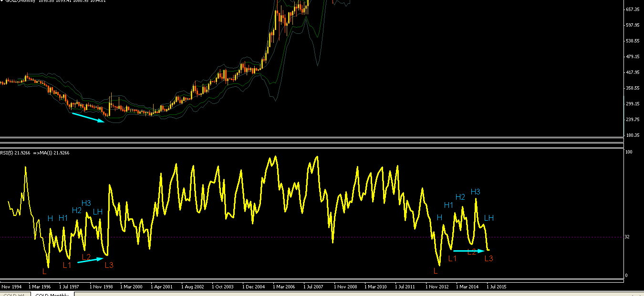Select the '1 Mar 1996' date label
This screenshot has height=296, width=644.
click(40, 287)
